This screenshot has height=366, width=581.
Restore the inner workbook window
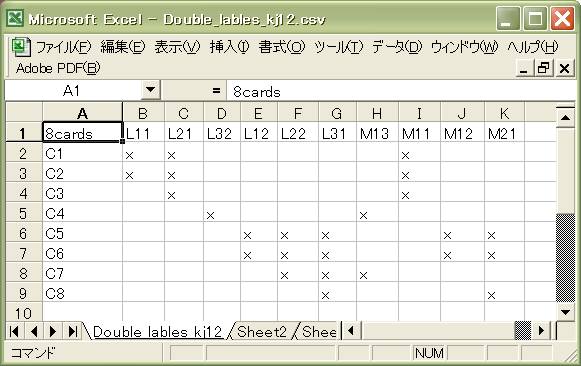(x=544, y=68)
